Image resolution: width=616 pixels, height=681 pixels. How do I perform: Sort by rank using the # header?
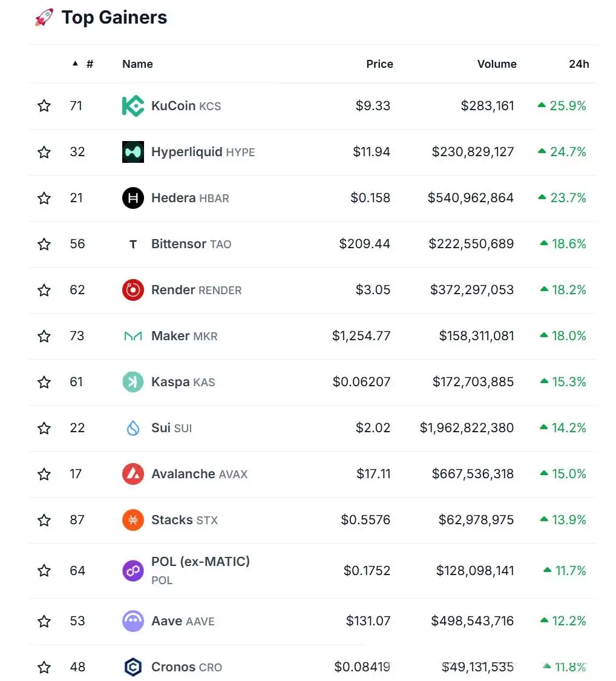click(x=89, y=64)
